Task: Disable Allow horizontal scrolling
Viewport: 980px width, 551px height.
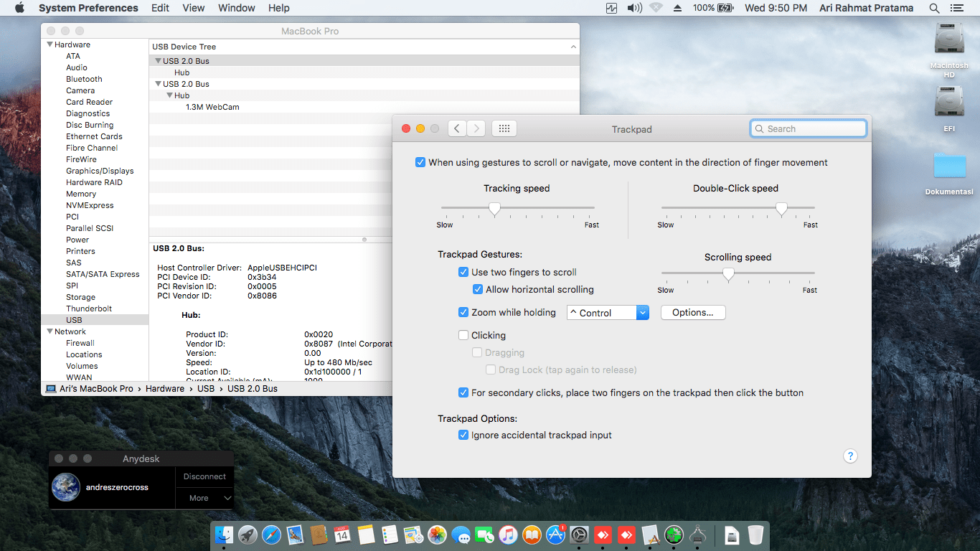Action: click(478, 289)
